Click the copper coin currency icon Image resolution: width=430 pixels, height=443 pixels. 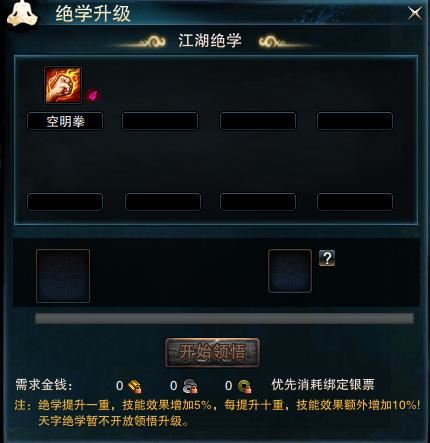[245, 386]
